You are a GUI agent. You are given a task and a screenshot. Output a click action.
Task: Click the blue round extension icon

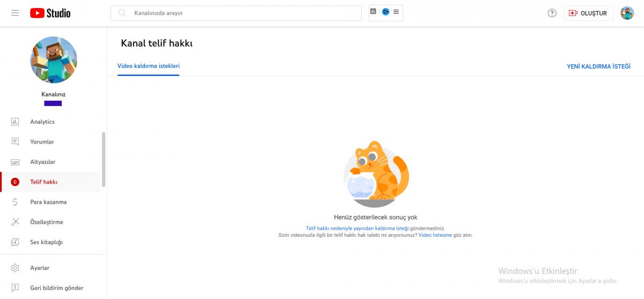(385, 11)
